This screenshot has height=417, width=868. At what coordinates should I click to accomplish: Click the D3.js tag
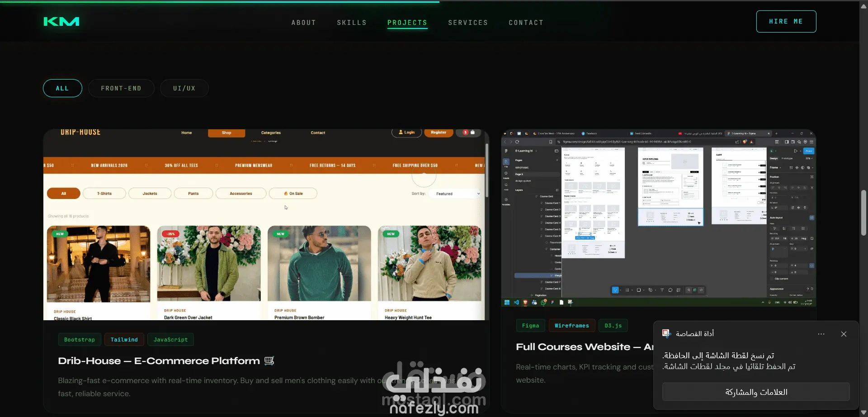point(613,326)
